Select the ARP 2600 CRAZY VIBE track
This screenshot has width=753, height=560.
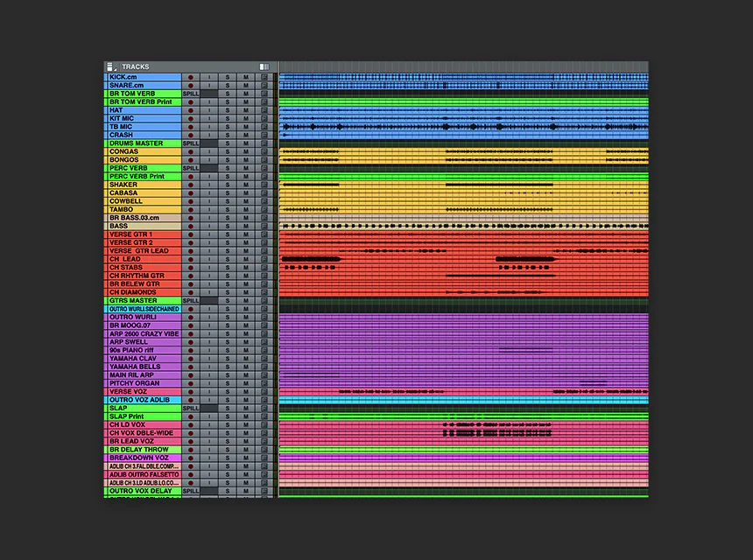(143, 334)
